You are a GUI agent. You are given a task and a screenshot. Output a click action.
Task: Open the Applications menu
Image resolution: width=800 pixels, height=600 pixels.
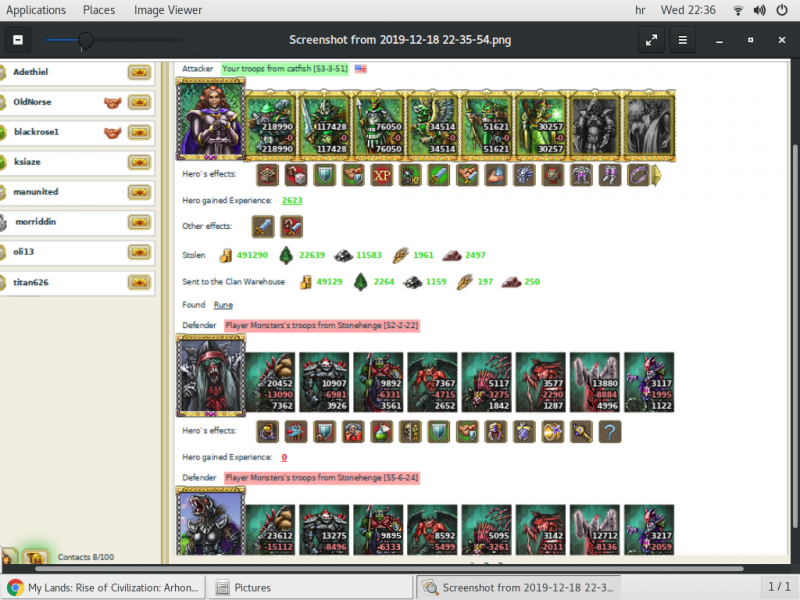(36, 10)
